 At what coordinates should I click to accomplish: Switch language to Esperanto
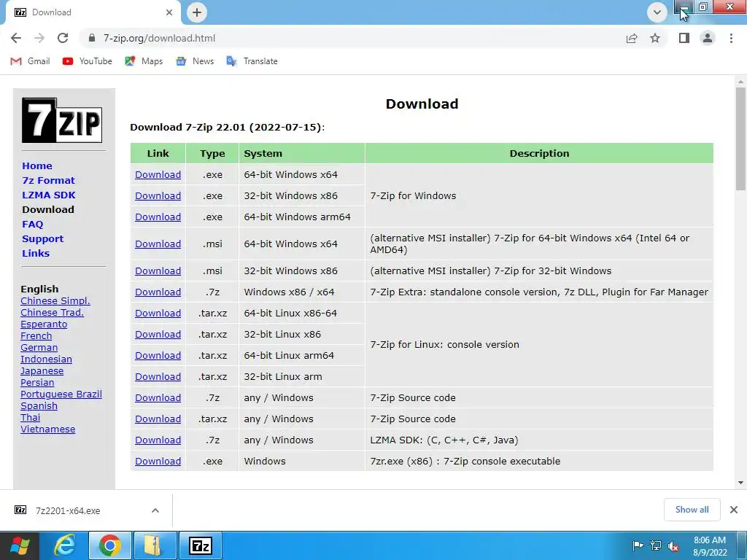pos(44,324)
